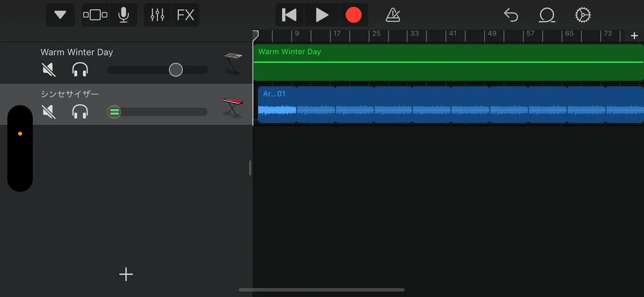The height and width of the screenshot is (297, 644).
Task: Move playhead to bar 65 on ruler
Action: click(x=569, y=33)
